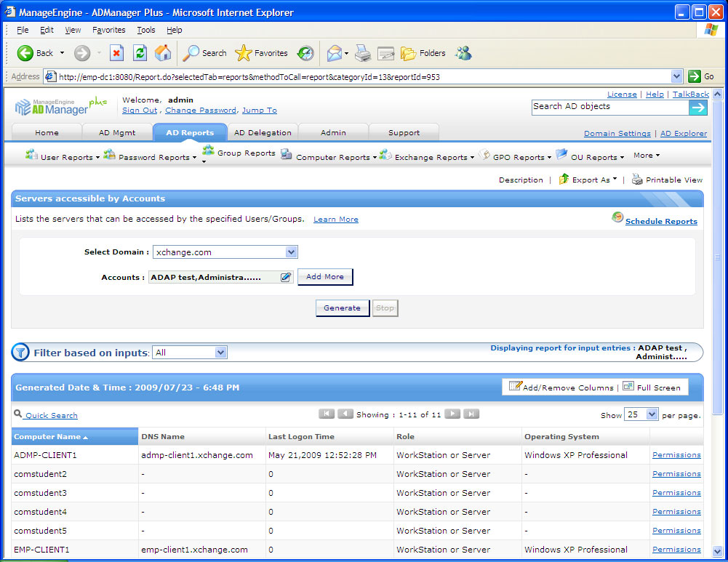Click the filter funnel icon
728x562 pixels.
[x=20, y=353]
